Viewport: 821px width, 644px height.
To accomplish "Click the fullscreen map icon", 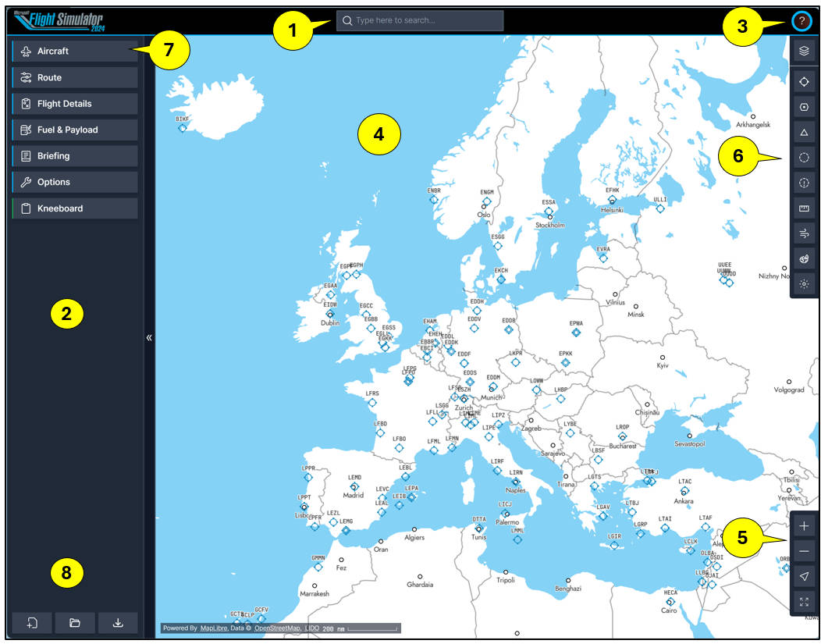I will click(804, 603).
